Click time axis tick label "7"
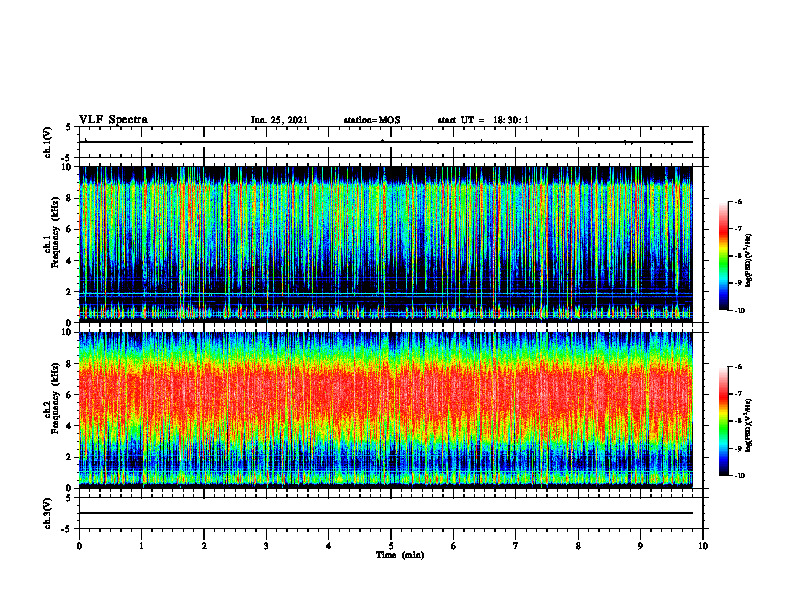 click(516, 546)
